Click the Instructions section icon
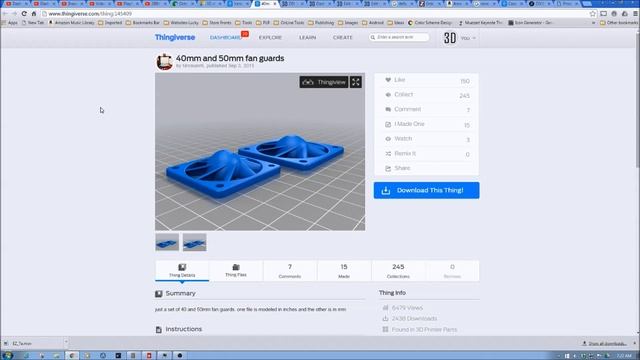This screenshot has width=640, height=360. click(x=159, y=329)
